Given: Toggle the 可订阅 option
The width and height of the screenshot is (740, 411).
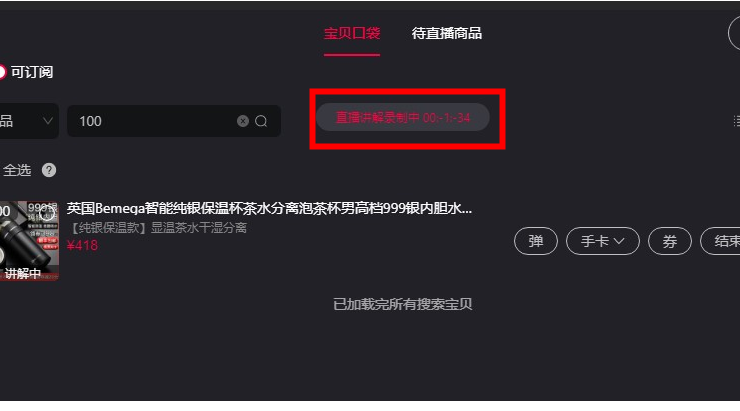Looking at the screenshot, I should (27, 72).
